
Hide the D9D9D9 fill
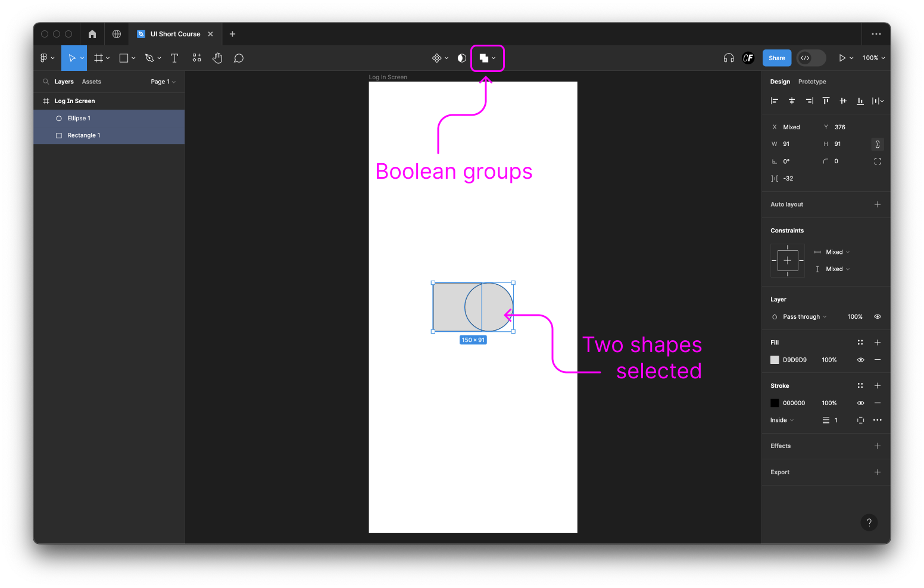click(860, 360)
